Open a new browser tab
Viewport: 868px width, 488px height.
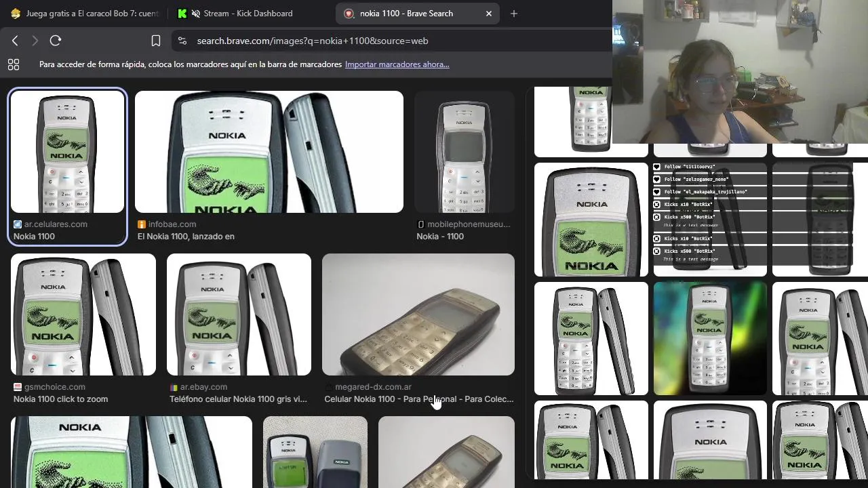(x=514, y=14)
